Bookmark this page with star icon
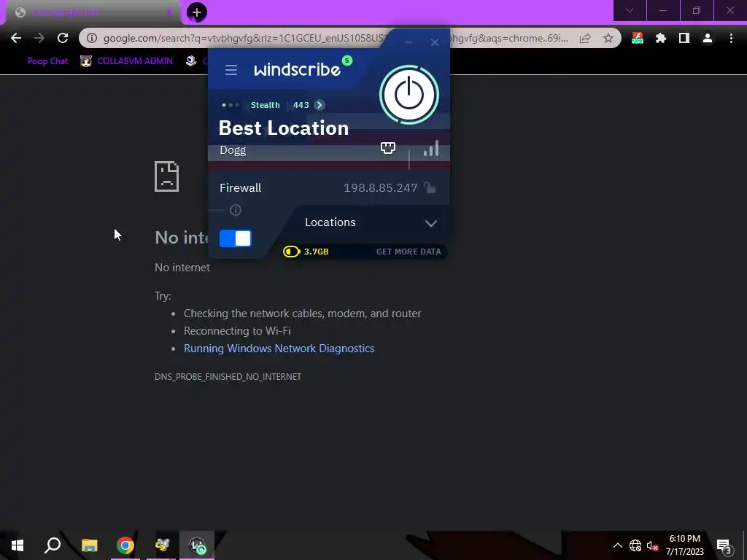 coord(608,38)
